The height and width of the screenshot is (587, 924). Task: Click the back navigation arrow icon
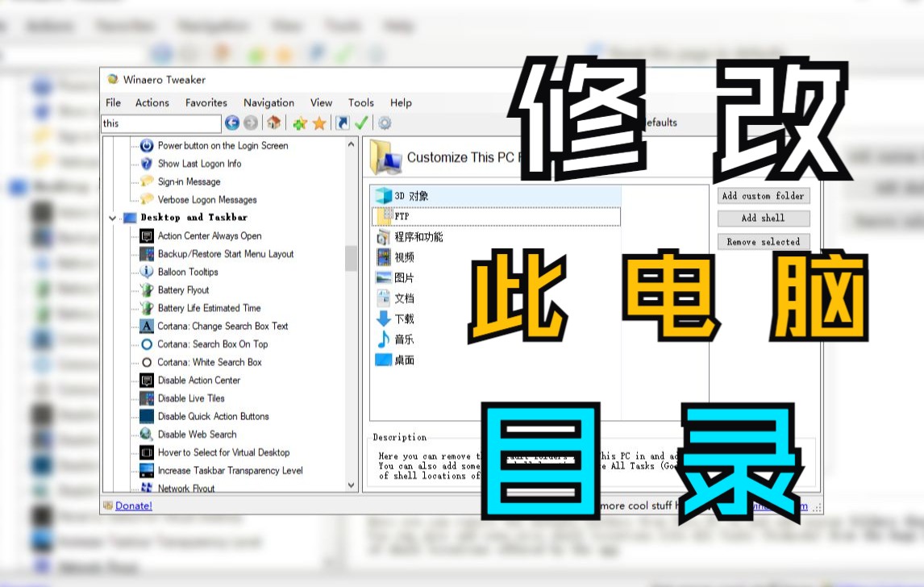[x=231, y=123]
